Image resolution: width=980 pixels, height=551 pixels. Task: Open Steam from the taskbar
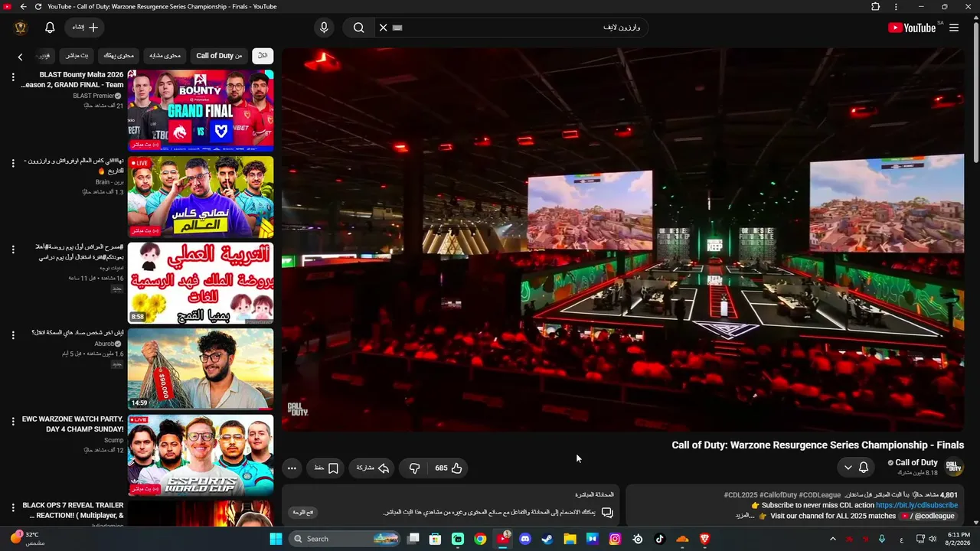pyautogui.click(x=547, y=539)
